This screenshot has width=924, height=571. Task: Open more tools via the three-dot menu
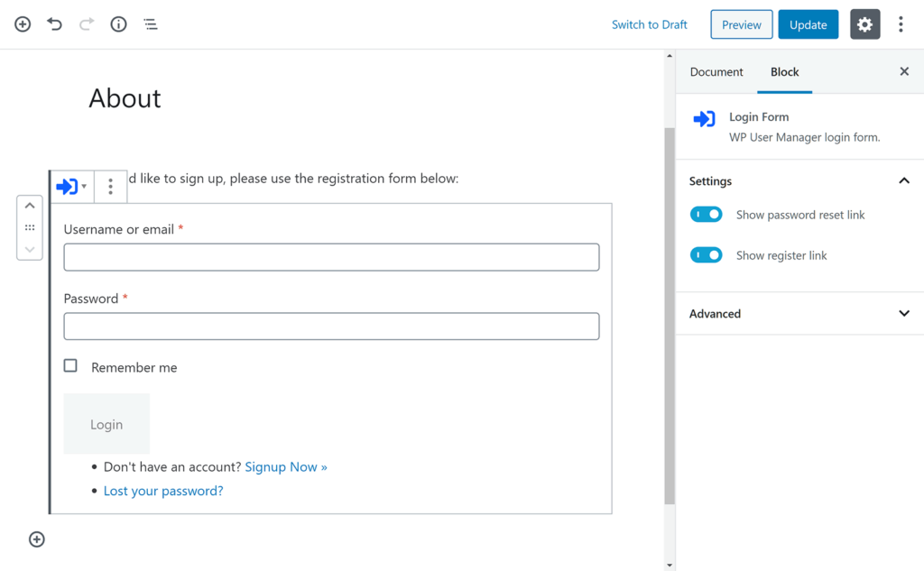901,24
